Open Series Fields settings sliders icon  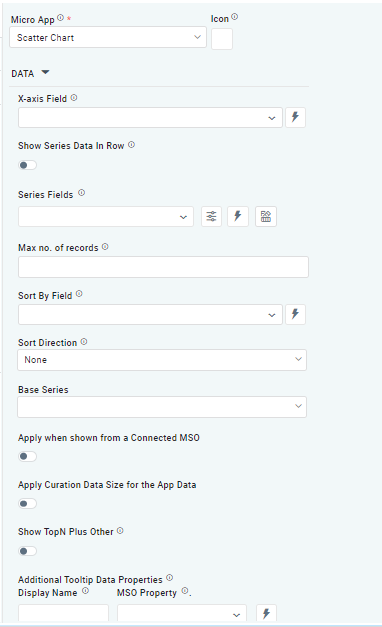(x=211, y=217)
